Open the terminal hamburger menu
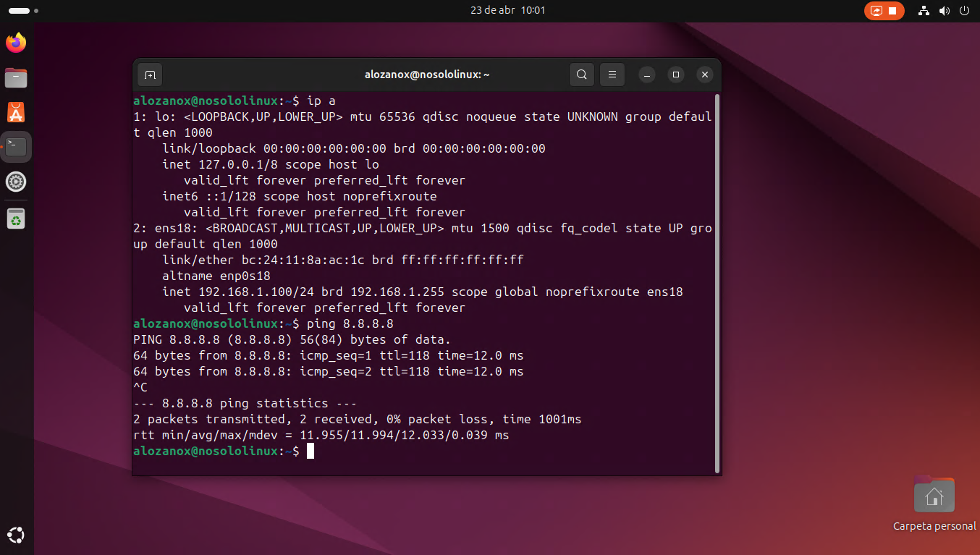 [612, 74]
